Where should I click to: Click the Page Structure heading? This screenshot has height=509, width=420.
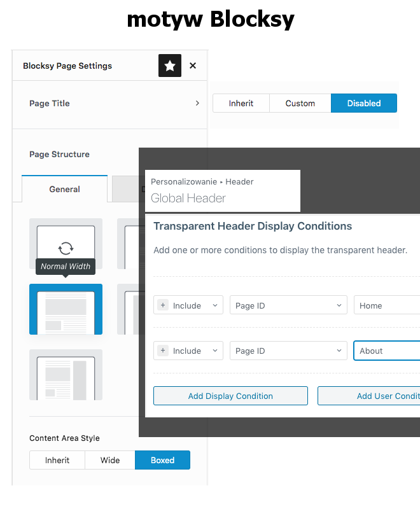(59, 154)
